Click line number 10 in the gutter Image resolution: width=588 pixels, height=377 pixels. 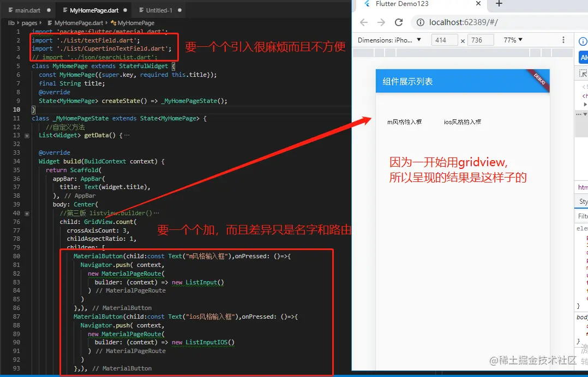point(16,110)
